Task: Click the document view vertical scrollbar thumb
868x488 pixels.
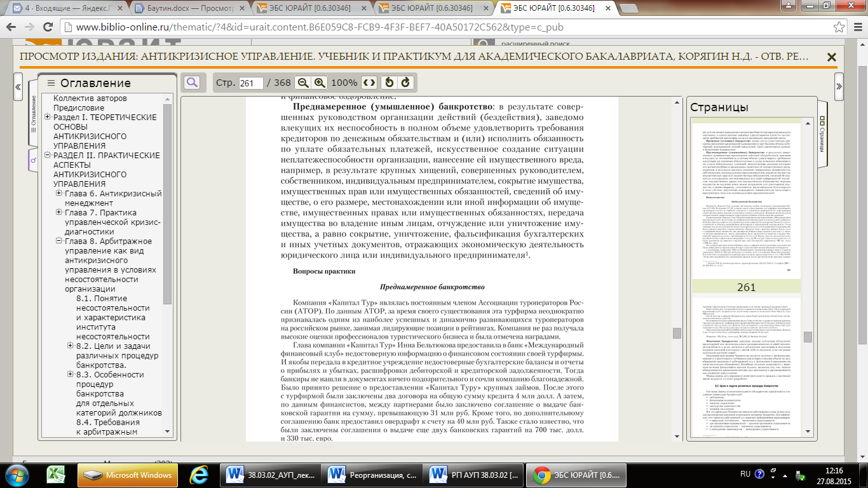Action: pos(677,333)
